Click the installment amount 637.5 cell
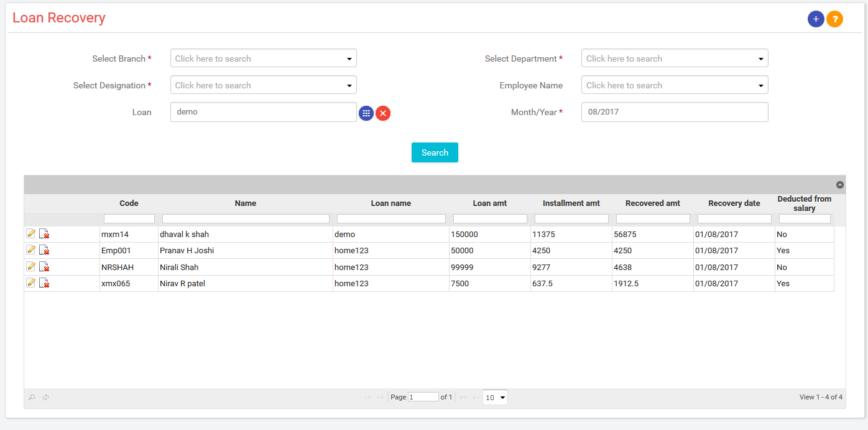Viewport: 868px width, 430px height. [x=571, y=284]
